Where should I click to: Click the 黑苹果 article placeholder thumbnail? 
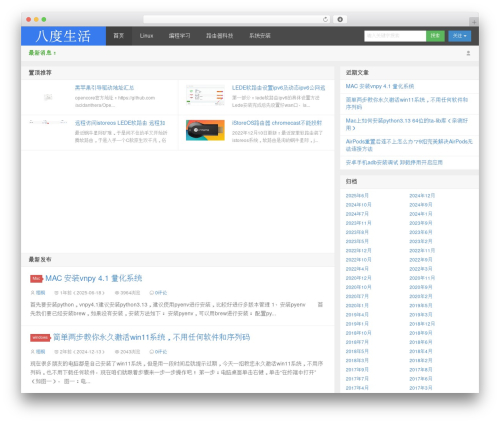[48, 97]
